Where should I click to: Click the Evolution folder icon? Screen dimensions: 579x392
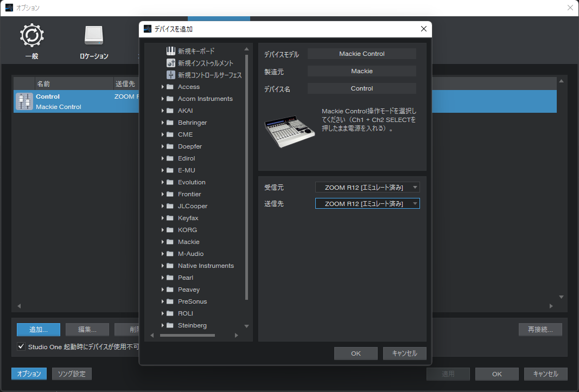170,182
